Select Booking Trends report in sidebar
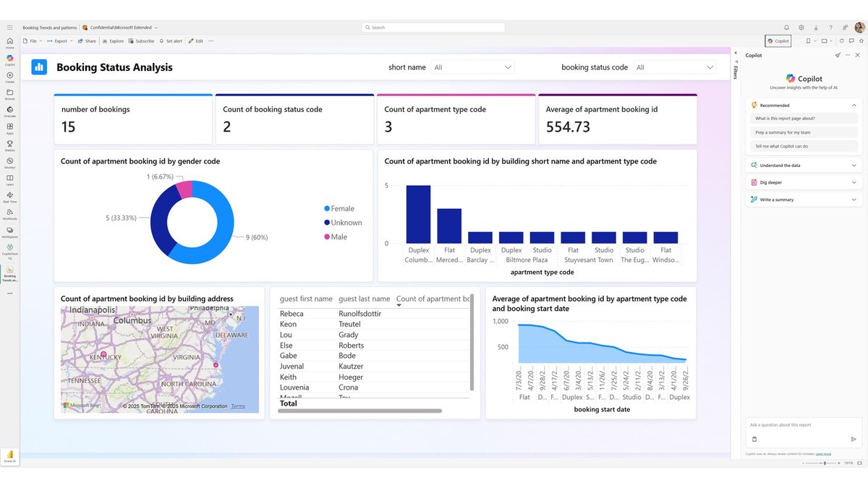The width and height of the screenshot is (868, 488). click(9, 274)
